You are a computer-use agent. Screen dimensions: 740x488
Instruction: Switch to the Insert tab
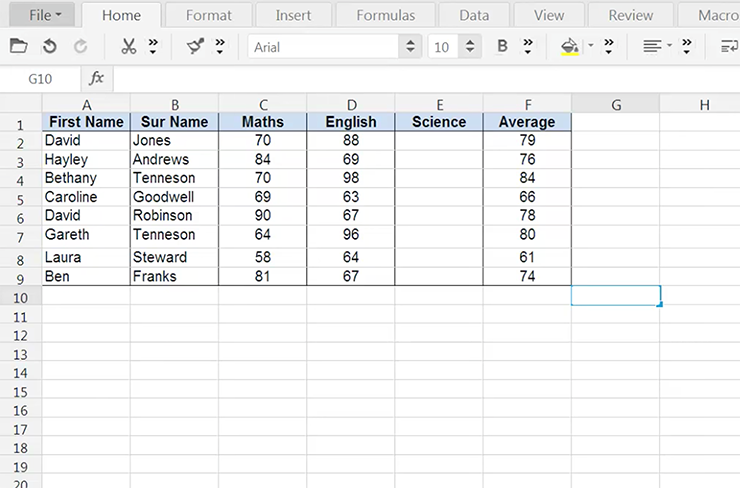pyautogui.click(x=292, y=15)
